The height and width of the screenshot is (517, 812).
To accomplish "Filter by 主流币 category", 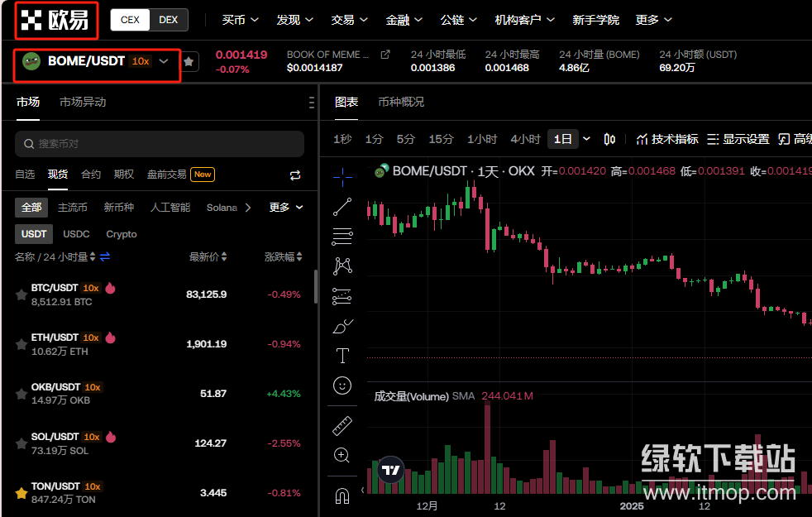I will click(73, 208).
